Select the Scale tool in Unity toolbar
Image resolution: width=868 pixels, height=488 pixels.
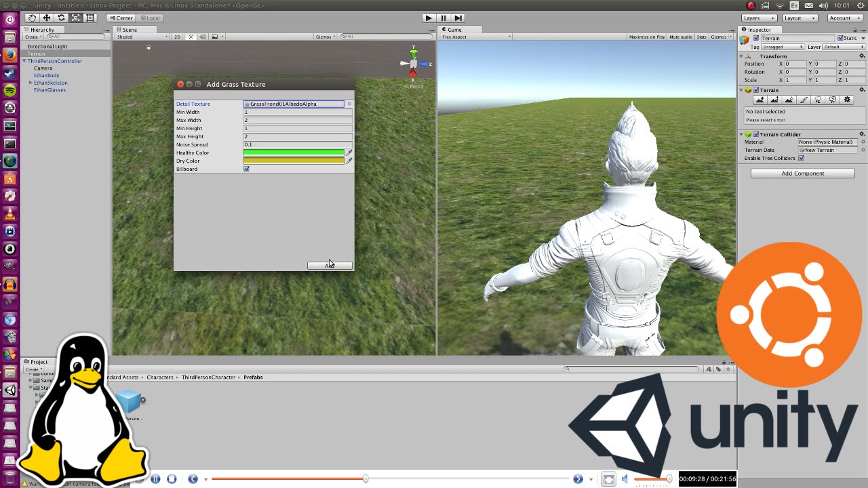point(75,18)
